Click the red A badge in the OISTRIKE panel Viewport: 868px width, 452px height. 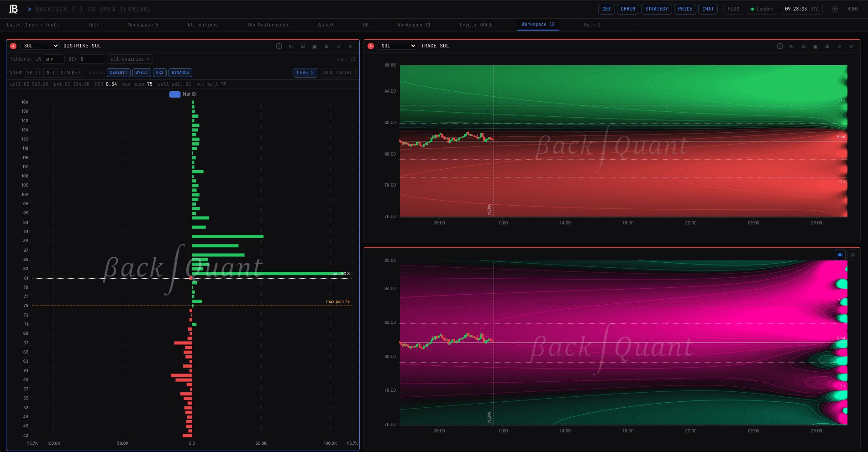click(13, 46)
